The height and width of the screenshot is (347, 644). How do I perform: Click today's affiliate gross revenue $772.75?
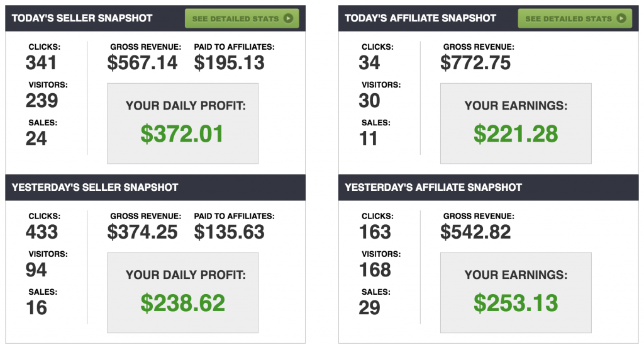click(x=475, y=63)
